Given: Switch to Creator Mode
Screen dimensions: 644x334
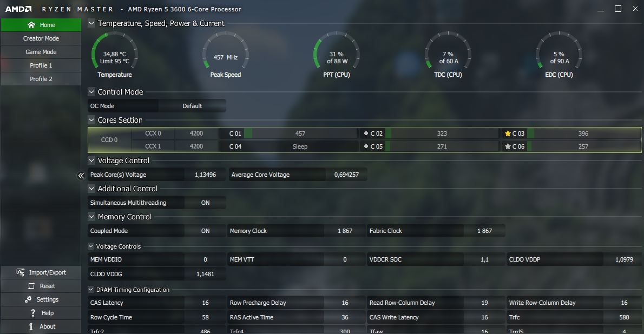Looking at the screenshot, I should (x=41, y=38).
